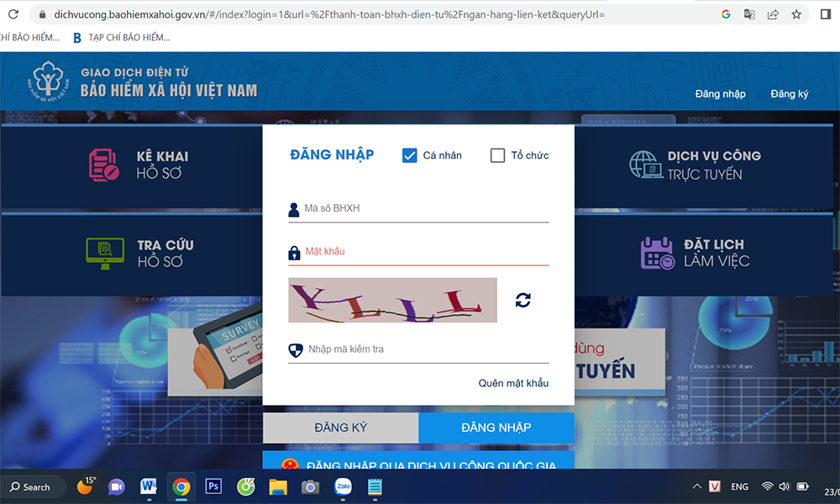840x504 pixels.
Task: Click the gray ĐĂNG KÝ button
Action: click(341, 428)
